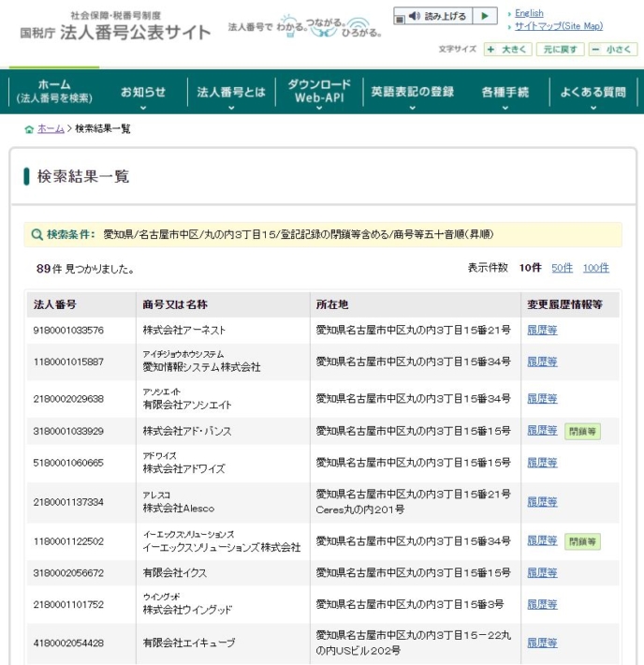Select corporate number 4180002054428
644x665 pixels.
tap(68, 643)
